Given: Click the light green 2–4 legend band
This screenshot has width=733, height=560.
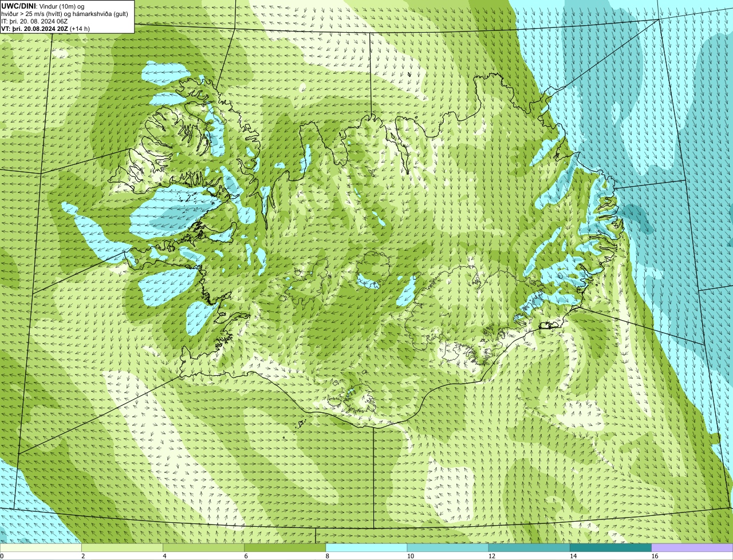Looking at the screenshot, I should (122, 547).
